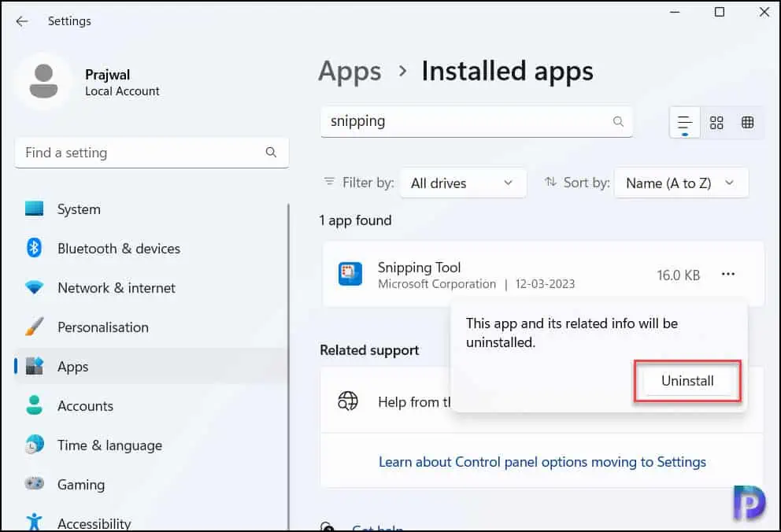Open the All drives filter dropdown

pos(463,183)
